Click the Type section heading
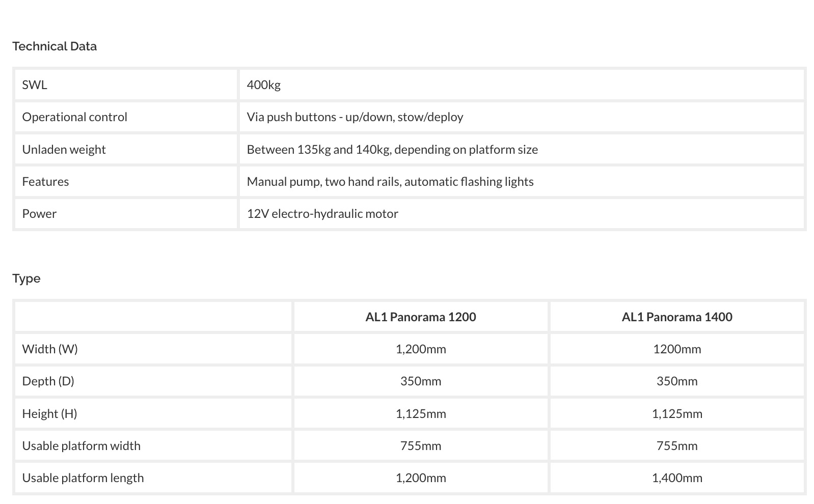This screenshot has width=814, height=504. 26,278
